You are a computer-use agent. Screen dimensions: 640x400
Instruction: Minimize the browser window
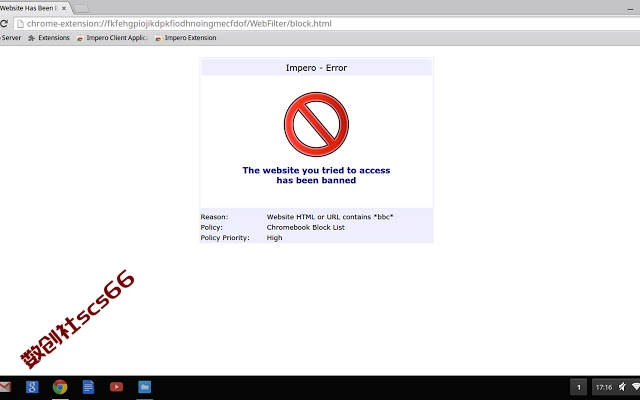(630, 8)
